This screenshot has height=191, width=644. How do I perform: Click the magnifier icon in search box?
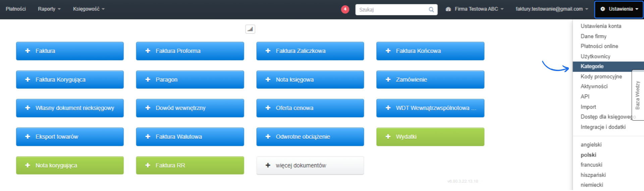431,10
